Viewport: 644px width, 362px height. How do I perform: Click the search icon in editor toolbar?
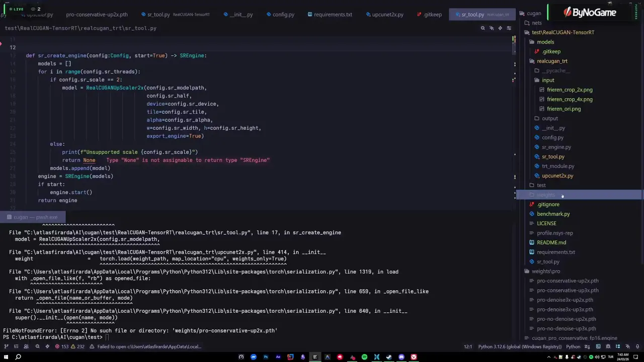482,28
